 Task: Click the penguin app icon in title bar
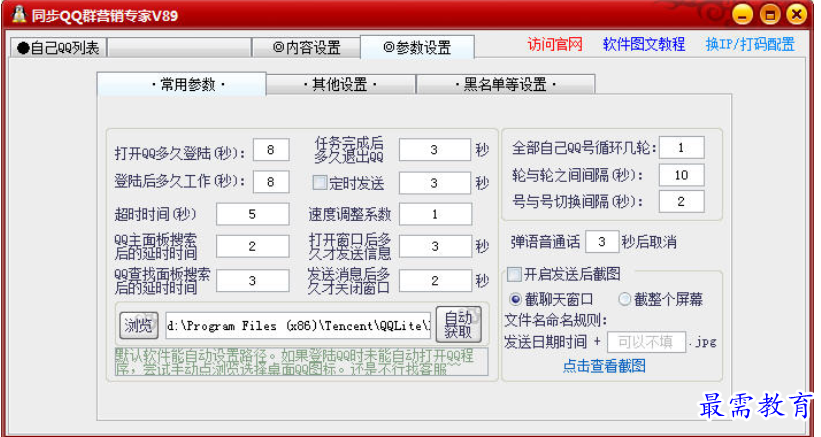coord(19,15)
